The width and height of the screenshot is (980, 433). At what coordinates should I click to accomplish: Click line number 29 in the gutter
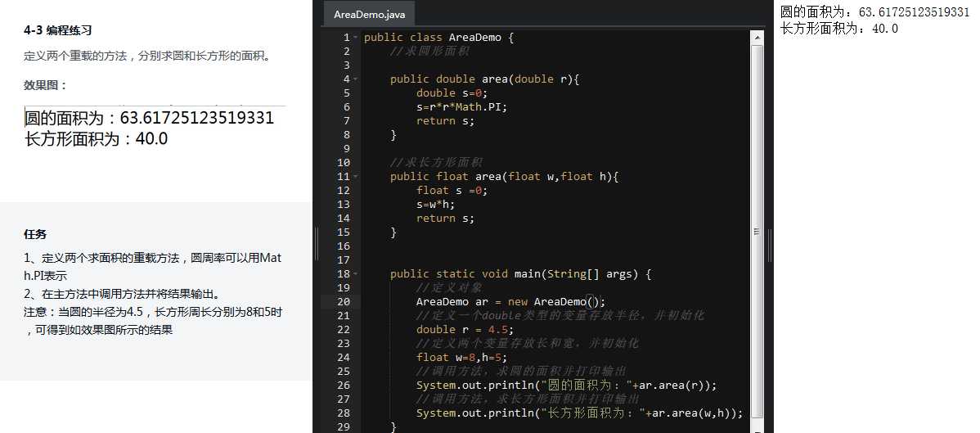point(343,426)
